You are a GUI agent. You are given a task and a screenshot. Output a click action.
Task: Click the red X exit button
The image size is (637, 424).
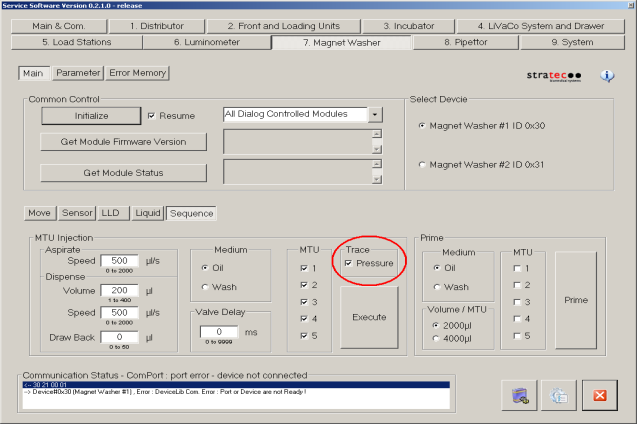point(600,395)
